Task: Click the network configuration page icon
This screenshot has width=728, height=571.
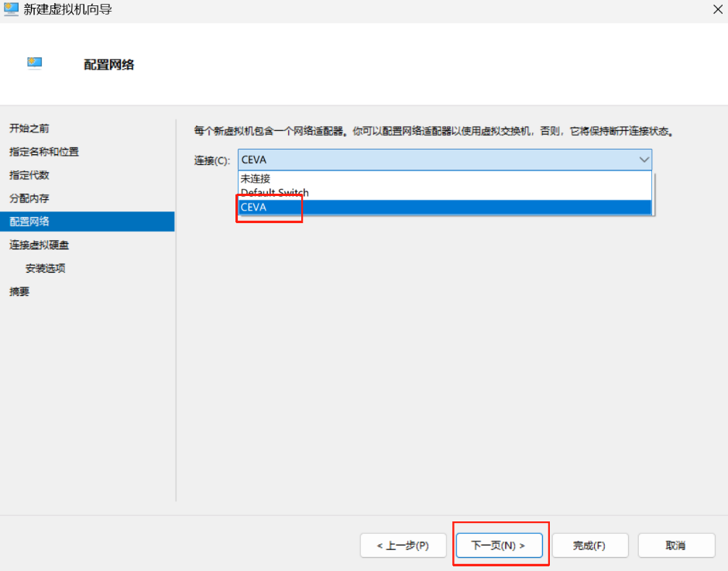Action: click(x=35, y=63)
